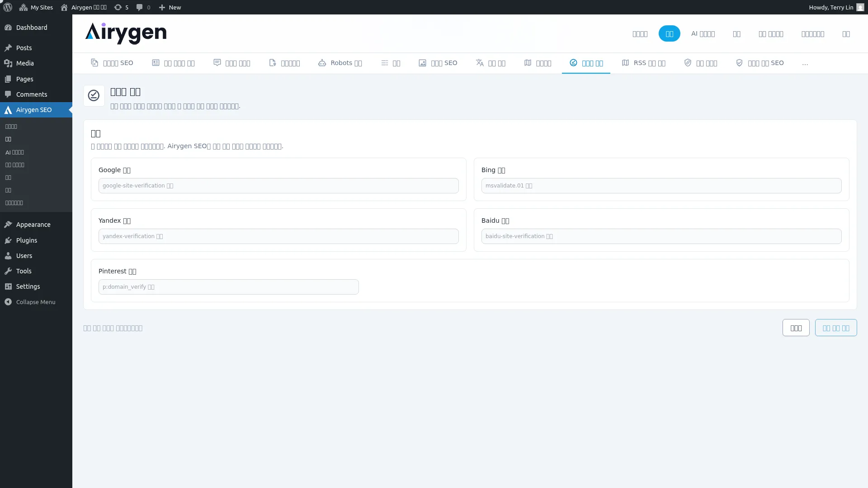The width and height of the screenshot is (868, 488).
Task: Switch to the RSS tab
Action: pos(643,63)
